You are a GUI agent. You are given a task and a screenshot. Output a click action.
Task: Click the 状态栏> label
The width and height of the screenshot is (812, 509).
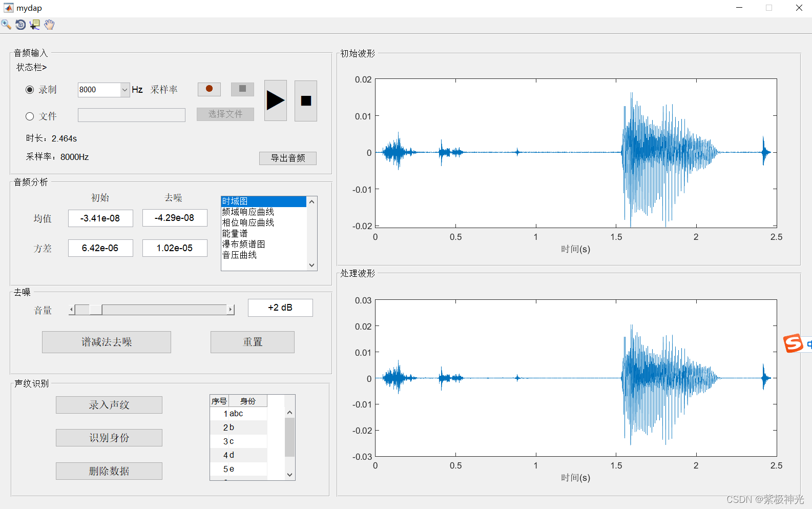pyautogui.click(x=31, y=67)
